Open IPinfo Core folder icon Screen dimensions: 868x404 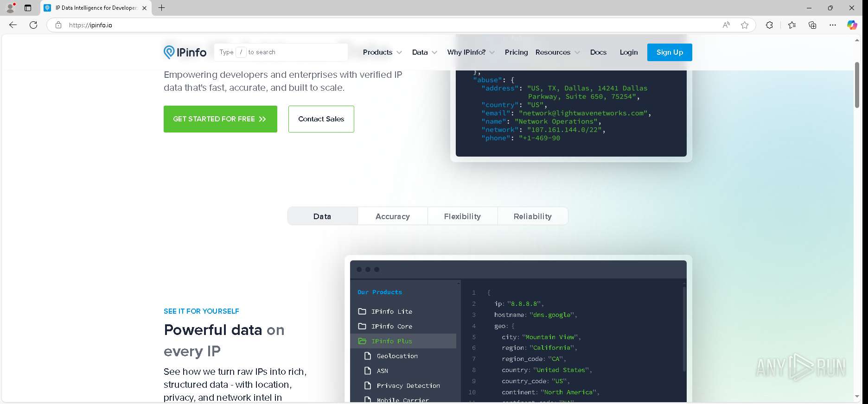[x=362, y=326]
